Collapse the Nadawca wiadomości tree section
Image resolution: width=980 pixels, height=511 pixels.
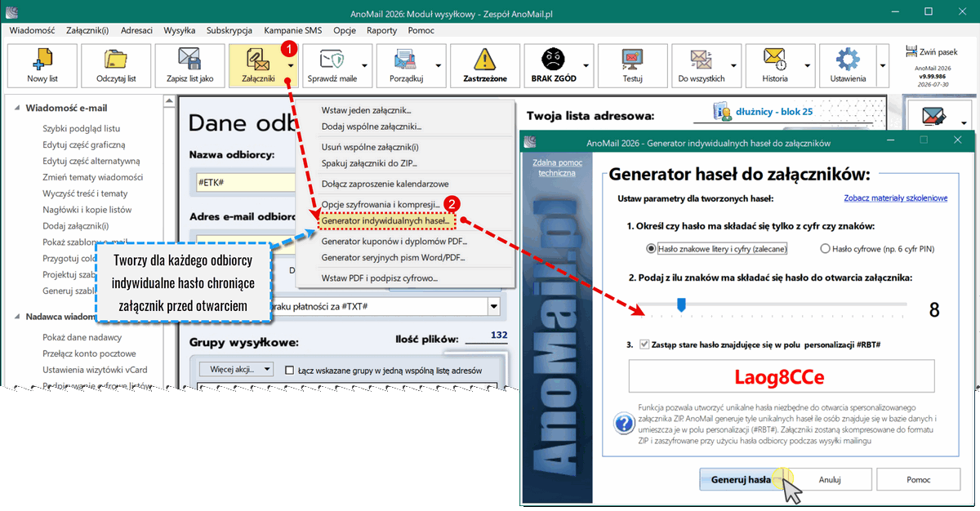click(x=16, y=318)
